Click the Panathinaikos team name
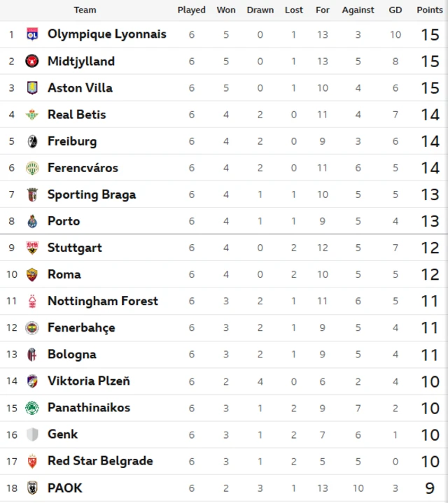The image size is (448, 503). pos(89,407)
